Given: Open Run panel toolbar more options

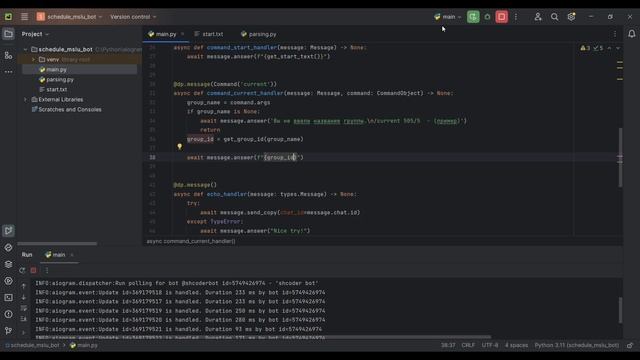Looking at the screenshot, I should click(47, 270).
